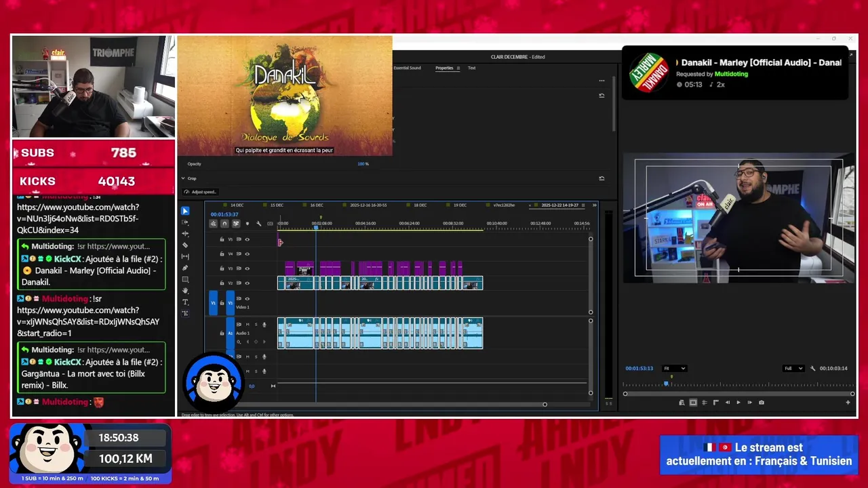Viewport: 868px width, 488px height.
Task: Click the icon right of safe margins
Action: pos(704,403)
